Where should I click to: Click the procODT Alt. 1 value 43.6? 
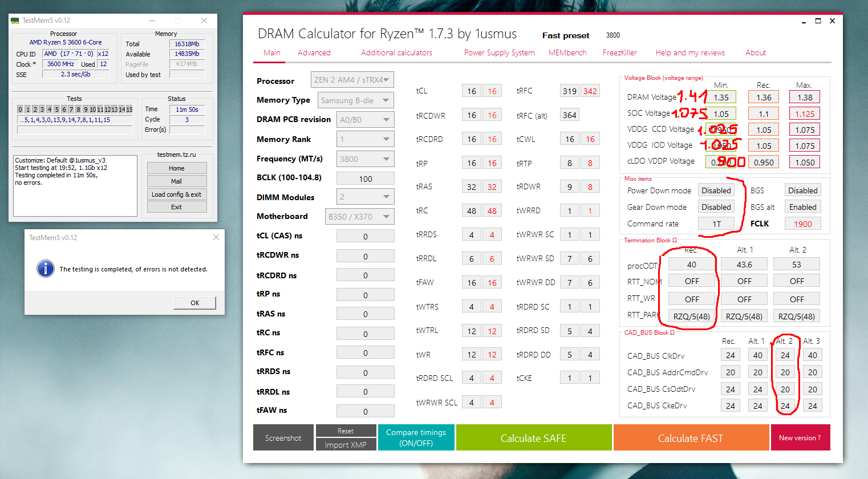click(x=744, y=265)
